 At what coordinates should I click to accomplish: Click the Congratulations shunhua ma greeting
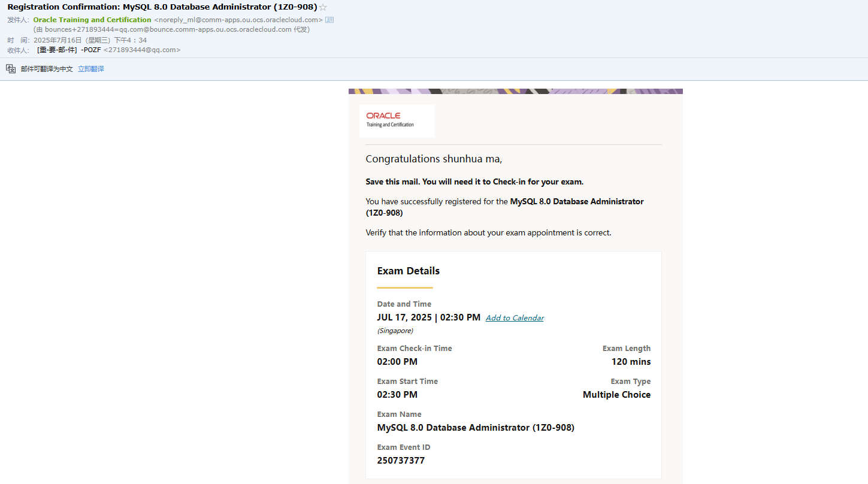pyautogui.click(x=434, y=159)
